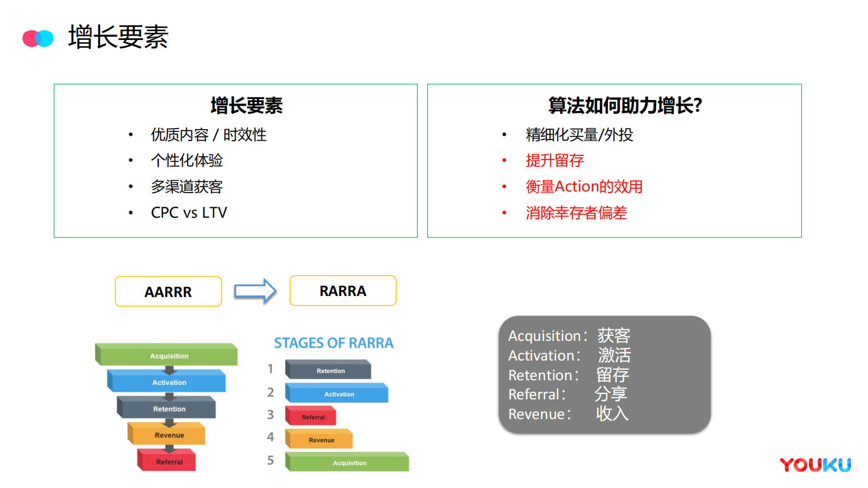Screen dimensions: 868x488
Task: Click RARRA stage 3 Referral bar
Action: tap(311, 416)
